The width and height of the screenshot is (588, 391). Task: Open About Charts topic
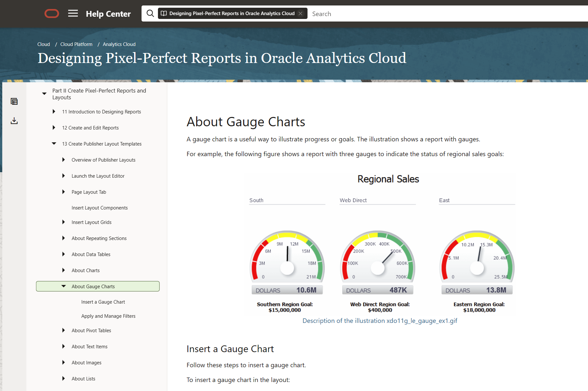(x=86, y=271)
